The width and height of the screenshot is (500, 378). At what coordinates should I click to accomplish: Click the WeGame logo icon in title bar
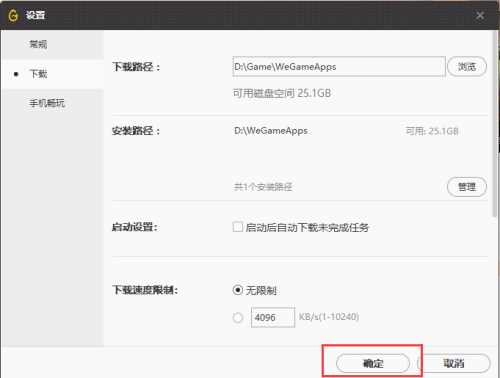click(13, 15)
